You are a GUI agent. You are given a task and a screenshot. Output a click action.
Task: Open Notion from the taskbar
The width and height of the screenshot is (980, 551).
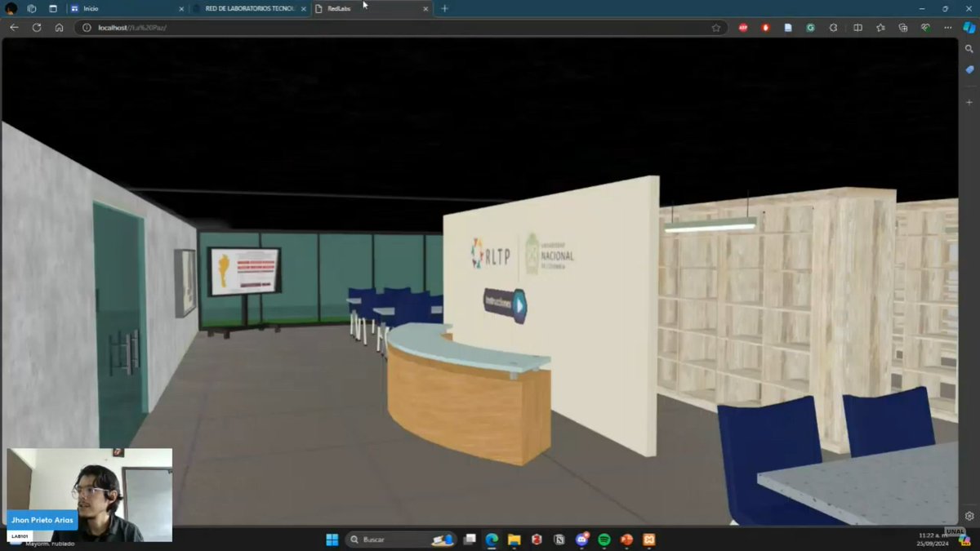click(x=559, y=540)
